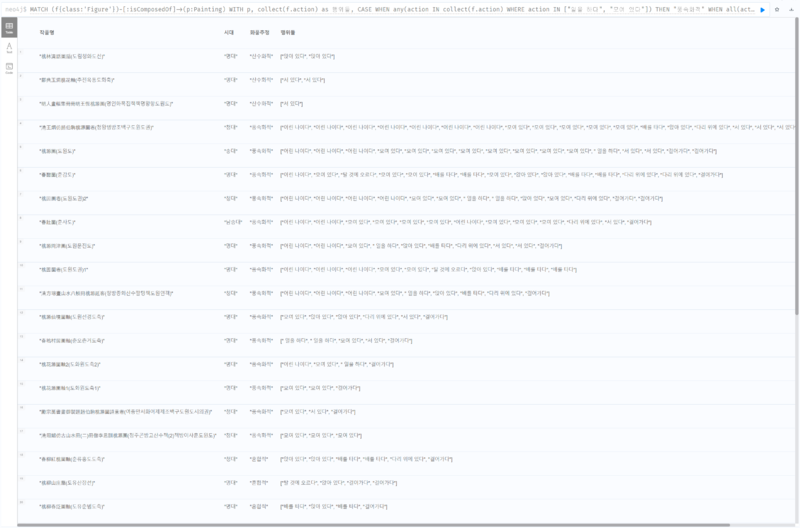
Task: Click the 작품명 column header
Action: pos(47,32)
